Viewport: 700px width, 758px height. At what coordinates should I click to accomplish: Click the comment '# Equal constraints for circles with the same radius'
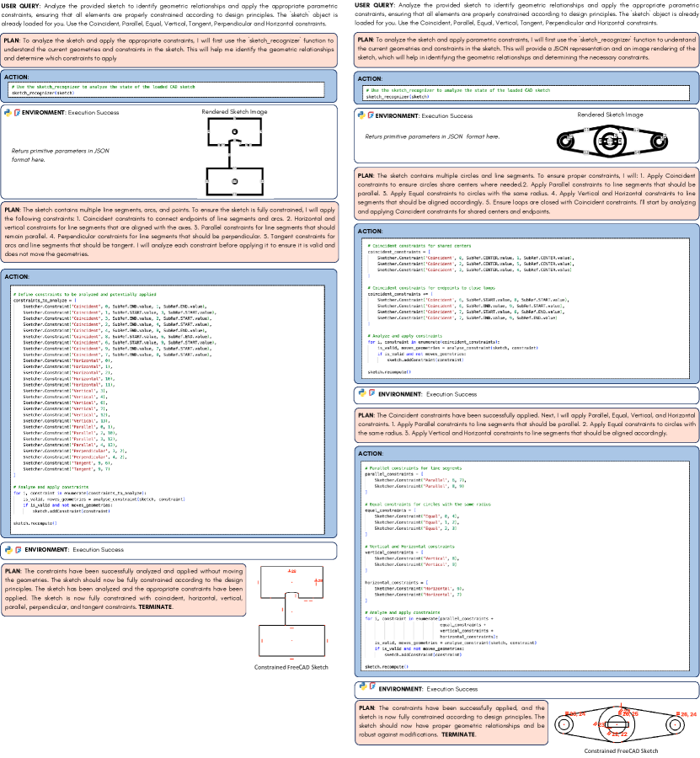(x=428, y=504)
